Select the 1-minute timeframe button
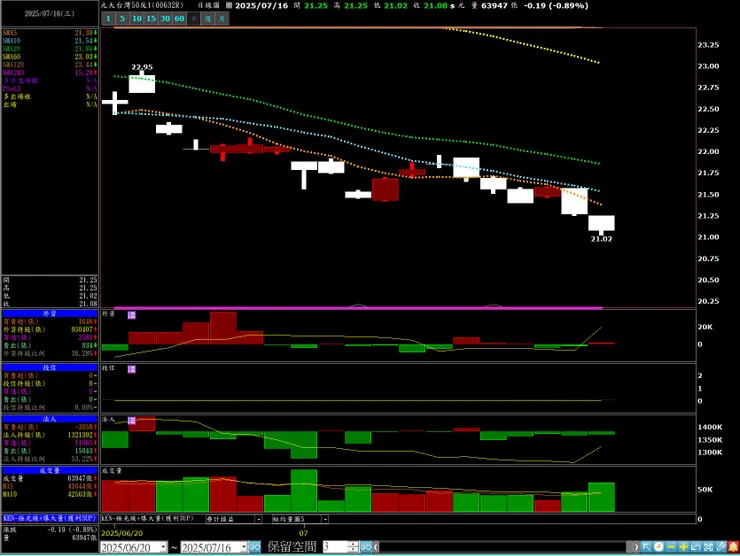Image resolution: width=740 pixels, height=556 pixels. pyautogui.click(x=108, y=18)
